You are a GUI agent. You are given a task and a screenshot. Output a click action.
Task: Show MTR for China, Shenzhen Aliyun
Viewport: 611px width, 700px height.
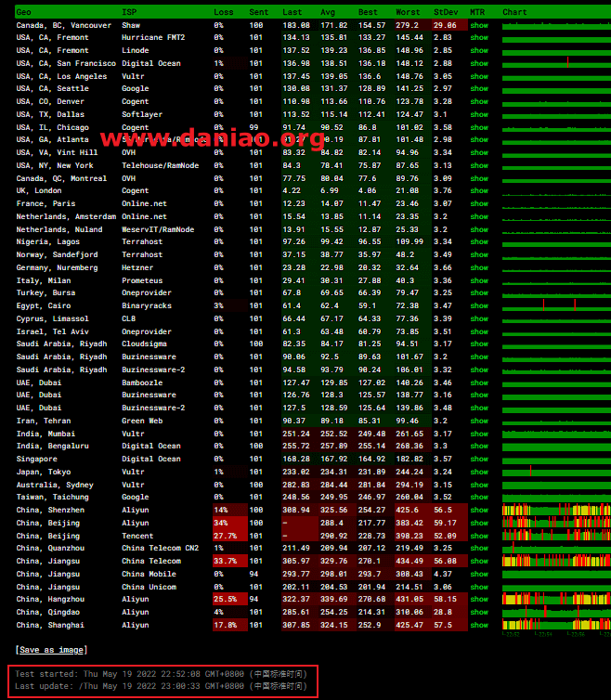coord(479,510)
